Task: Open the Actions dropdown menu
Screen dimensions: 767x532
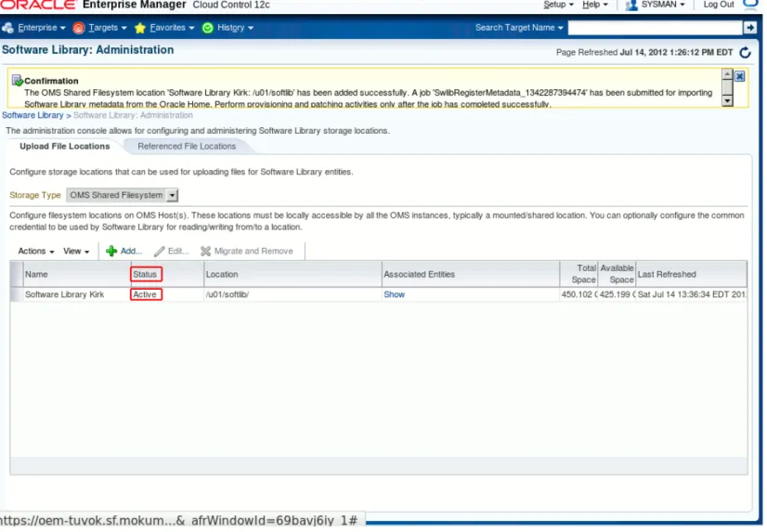Action: coord(36,252)
